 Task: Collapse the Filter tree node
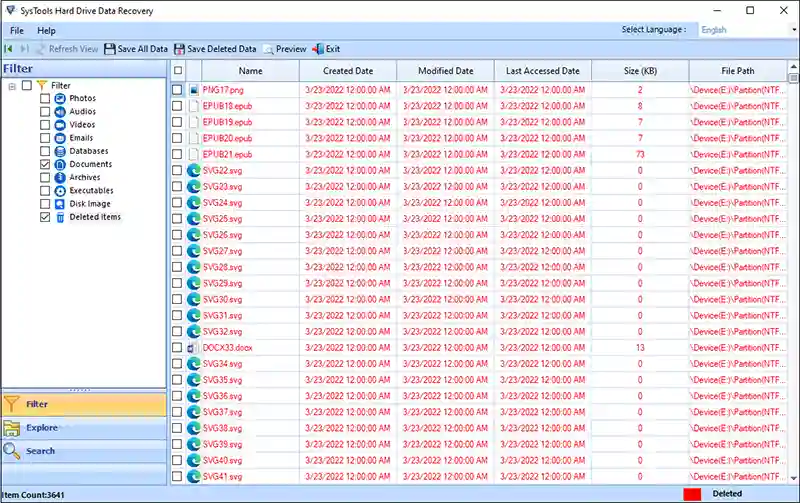(x=12, y=86)
